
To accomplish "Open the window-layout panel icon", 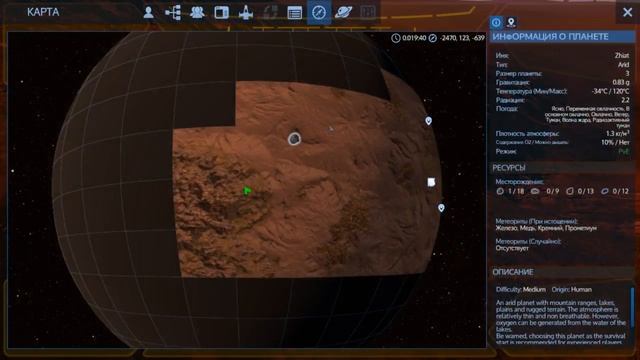I will (x=222, y=12).
